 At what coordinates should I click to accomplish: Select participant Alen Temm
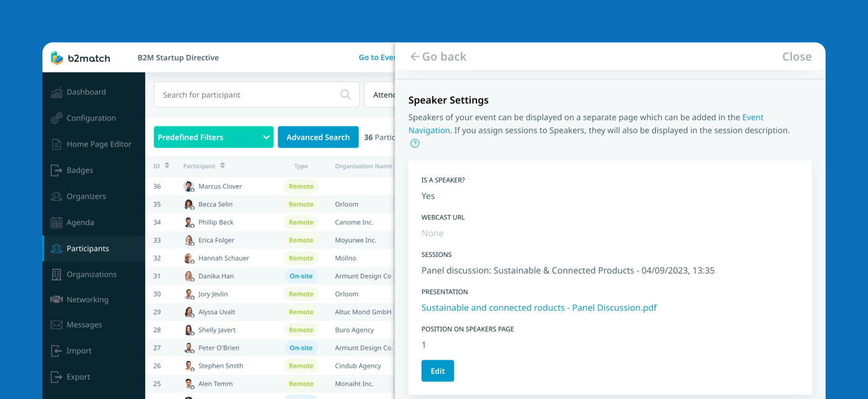[x=215, y=384]
